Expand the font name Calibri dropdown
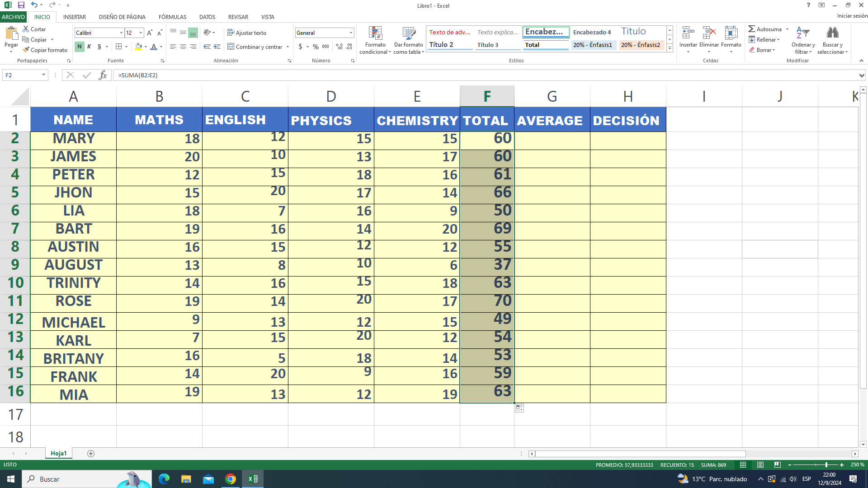The height and width of the screenshot is (488, 868). [x=121, y=33]
